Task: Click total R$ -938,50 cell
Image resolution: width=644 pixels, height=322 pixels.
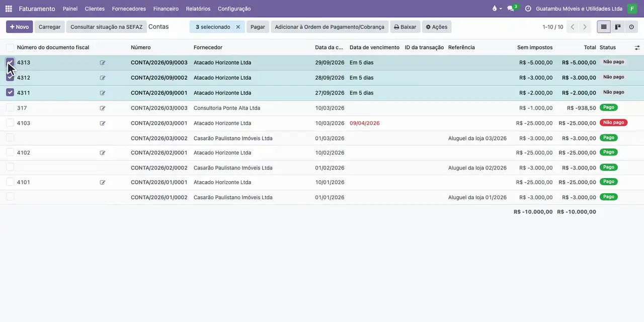Action: pos(582,108)
